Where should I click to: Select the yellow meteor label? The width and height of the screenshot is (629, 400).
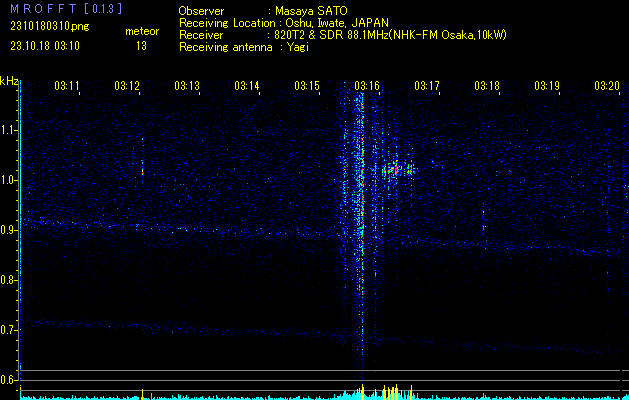coord(141,32)
